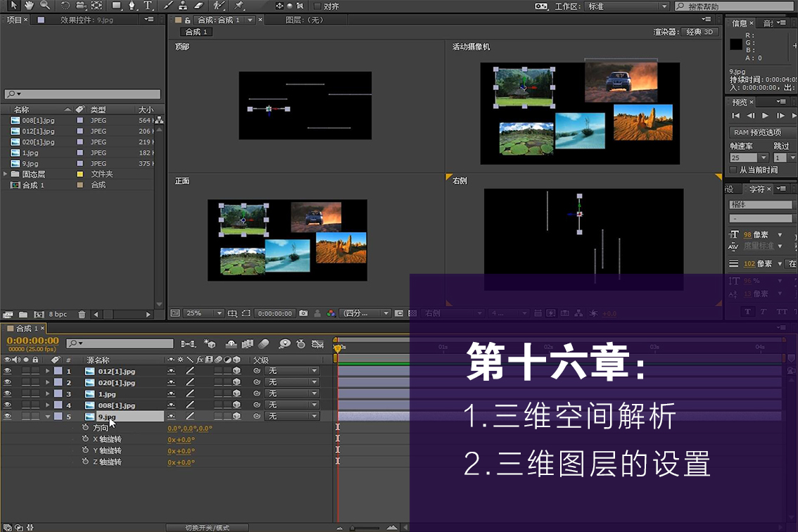Screen dimensions: 798x532
Task: Toggle 3D layer switch for 012[1].jpg
Action: (236, 371)
